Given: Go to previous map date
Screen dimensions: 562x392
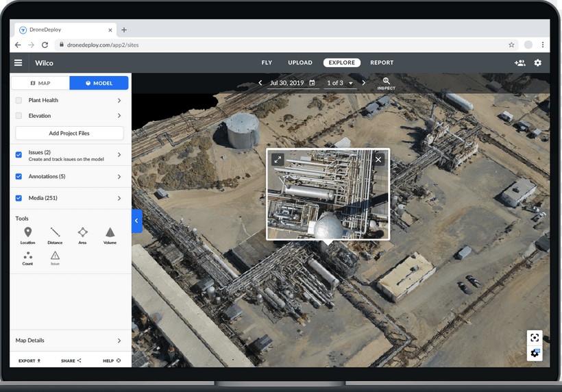Looking at the screenshot, I should 260,83.
